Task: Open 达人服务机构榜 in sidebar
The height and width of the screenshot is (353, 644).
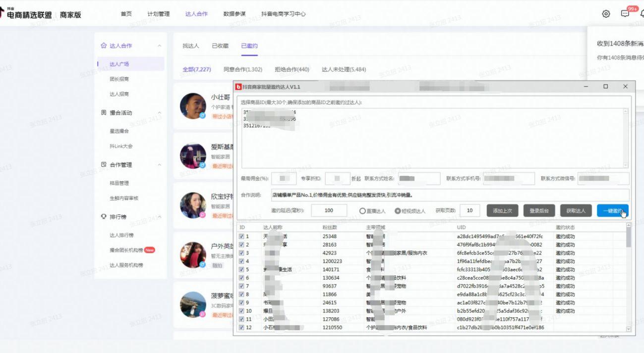Action: click(126, 265)
